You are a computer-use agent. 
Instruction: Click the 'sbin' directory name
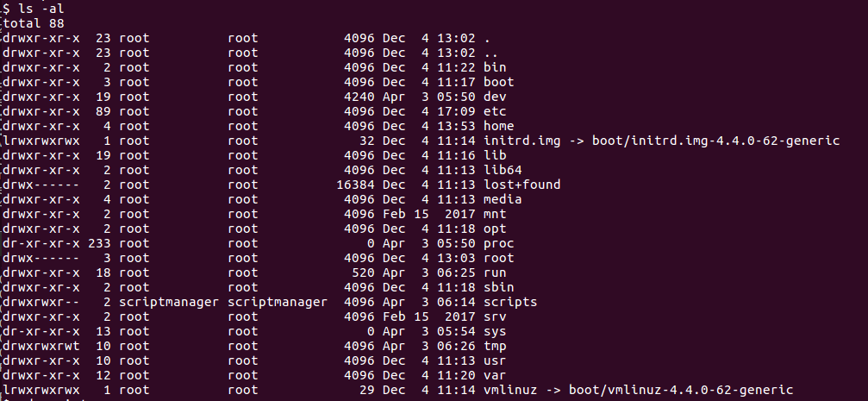click(x=499, y=287)
